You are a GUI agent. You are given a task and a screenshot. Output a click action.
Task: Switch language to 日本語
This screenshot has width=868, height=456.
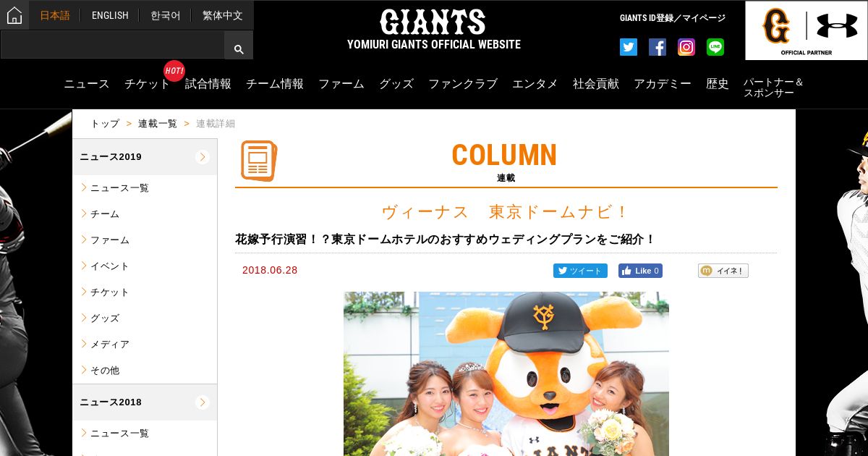55,15
